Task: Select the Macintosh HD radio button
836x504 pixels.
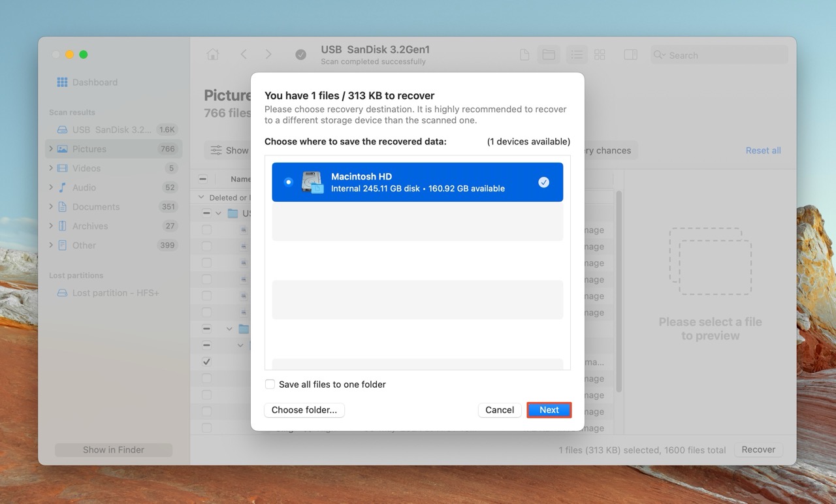Action: pyautogui.click(x=288, y=182)
